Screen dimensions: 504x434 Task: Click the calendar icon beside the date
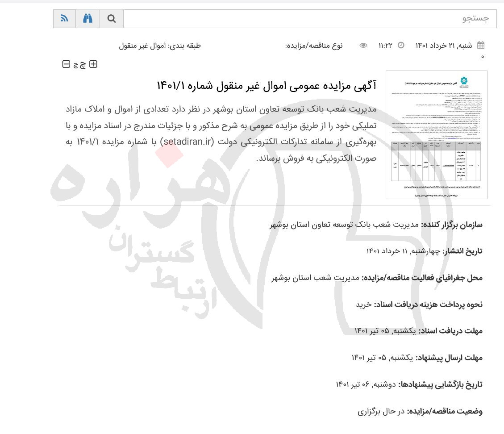tap(481, 45)
